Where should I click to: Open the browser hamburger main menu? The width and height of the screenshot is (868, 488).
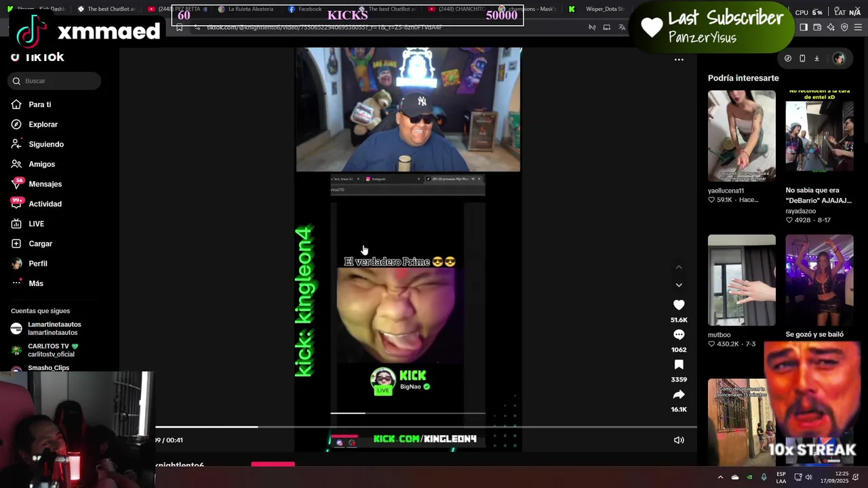[x=858, y=27]
